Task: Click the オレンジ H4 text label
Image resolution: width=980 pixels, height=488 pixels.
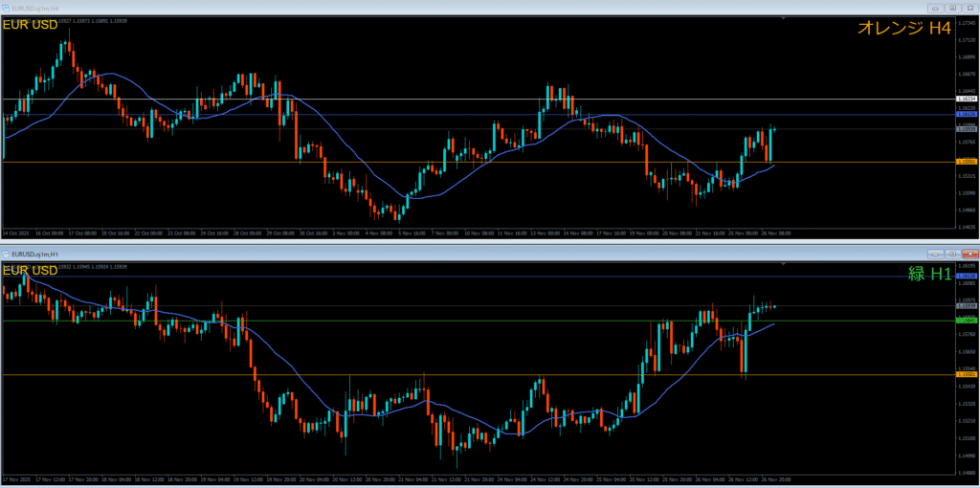Action: tap(905, 30)
